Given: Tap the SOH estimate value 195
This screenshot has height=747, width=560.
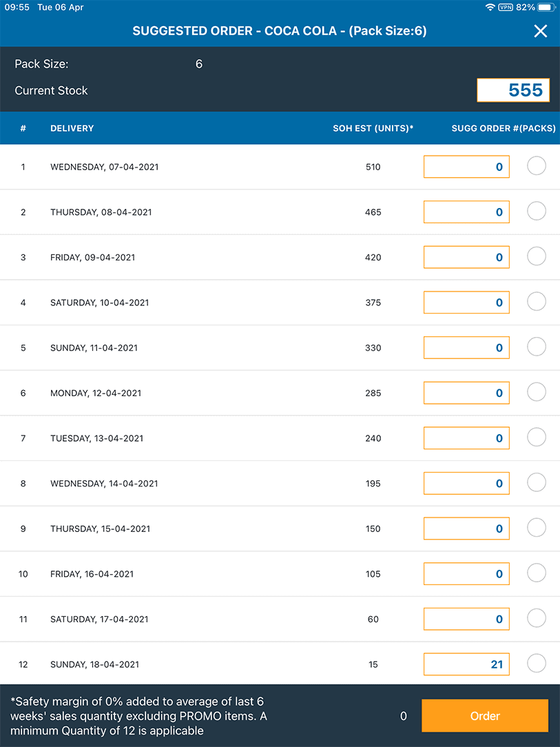Looking at the screenshot, I should (373, 484).
